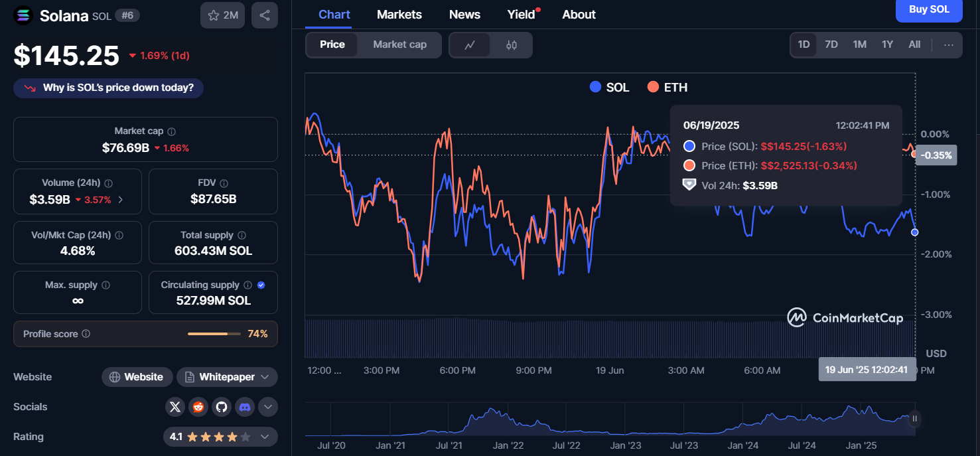Image resolution: width=980 pixels, height=456 pixels.
Task: Switch to candlestick chart icon
Action: [511, 45]
